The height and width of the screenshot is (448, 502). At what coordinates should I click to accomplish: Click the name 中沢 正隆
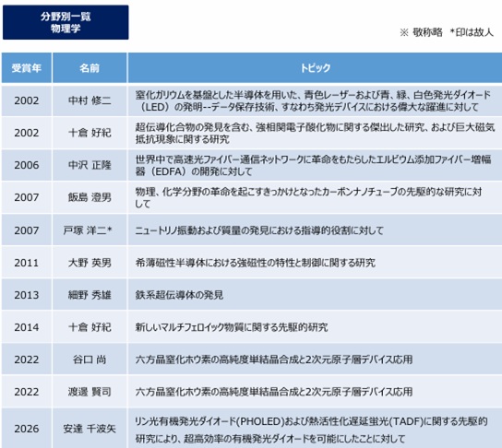coord(90,165)
